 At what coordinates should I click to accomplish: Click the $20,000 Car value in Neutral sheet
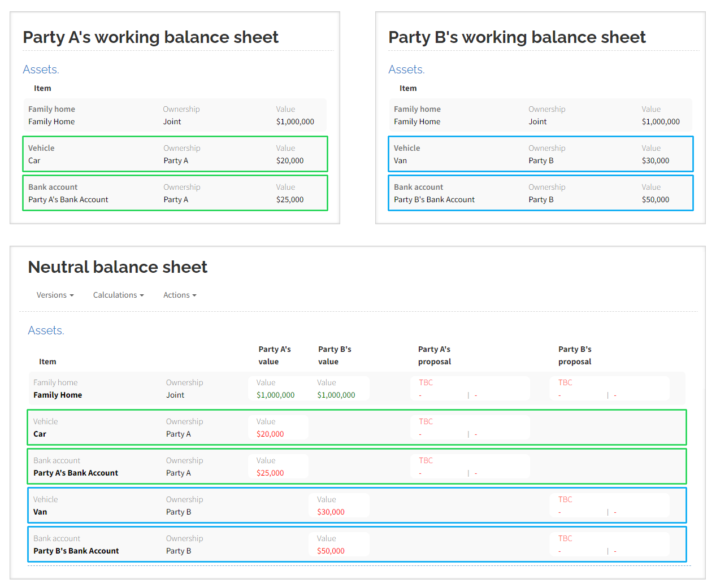click(x=270, y=434)
